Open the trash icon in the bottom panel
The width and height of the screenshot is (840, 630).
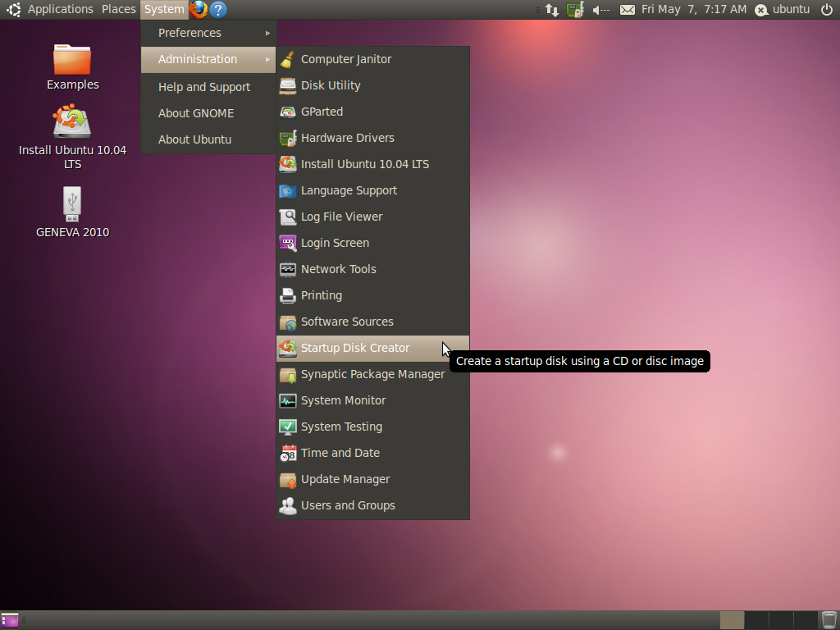pos(829,619)
